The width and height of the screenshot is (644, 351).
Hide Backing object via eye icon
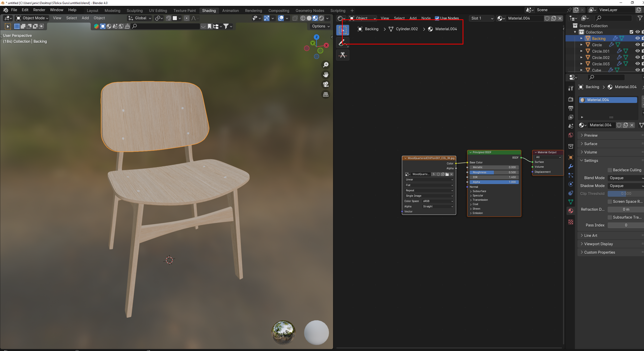637,38
